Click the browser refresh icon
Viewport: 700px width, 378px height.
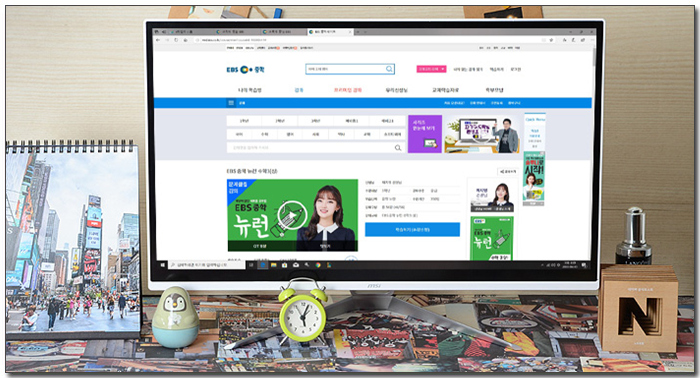[x=176, y=40]
